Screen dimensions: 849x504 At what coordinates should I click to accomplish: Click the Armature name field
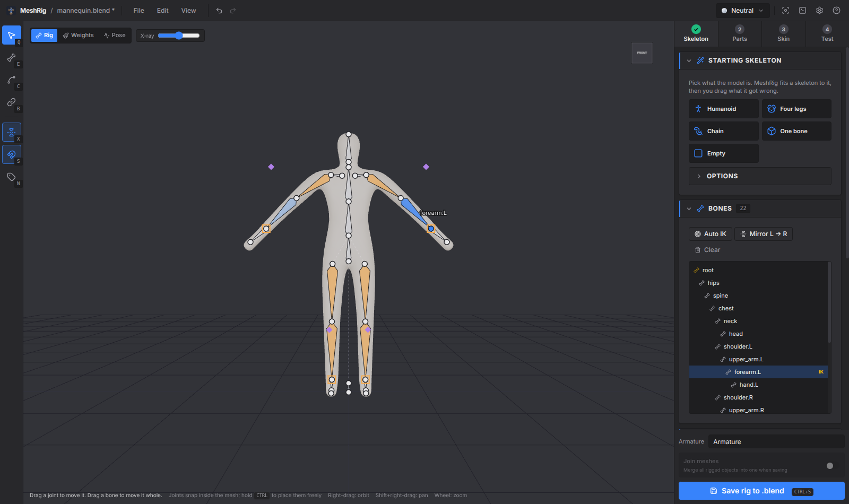776,441
